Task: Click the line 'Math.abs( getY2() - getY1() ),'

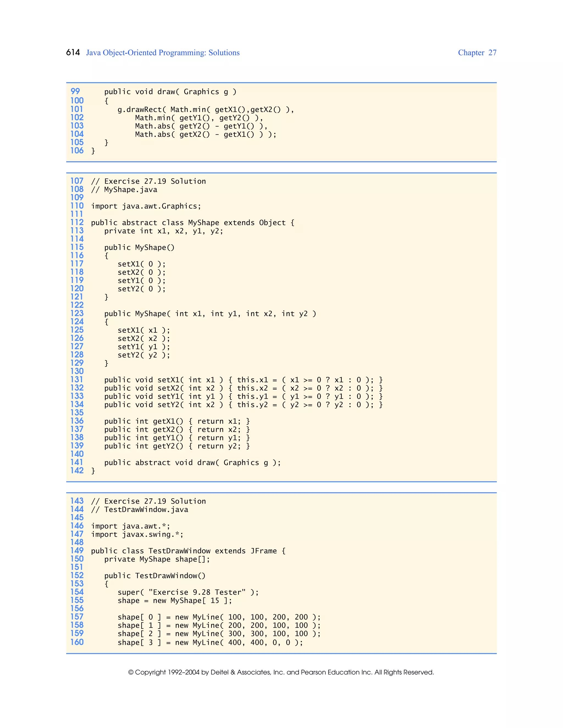Action: point(201,126)
